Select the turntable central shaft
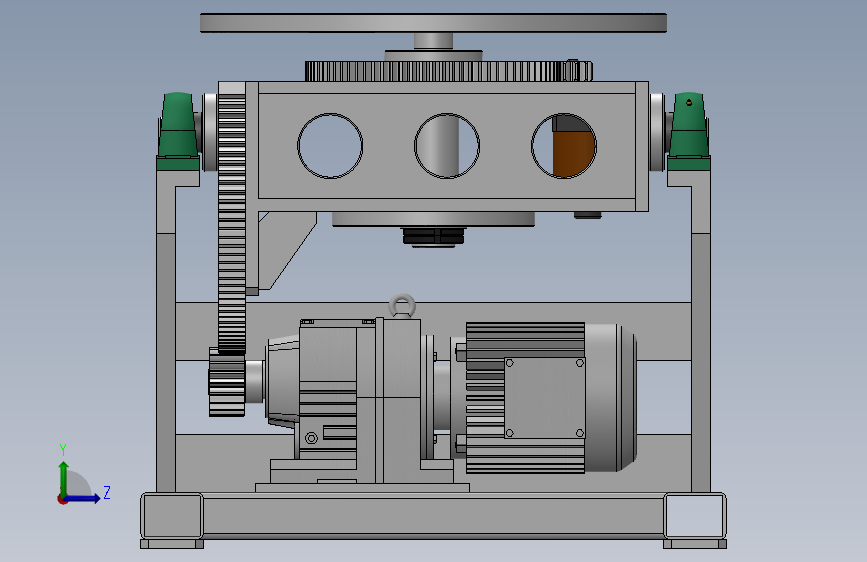 (x=433, y=41)
